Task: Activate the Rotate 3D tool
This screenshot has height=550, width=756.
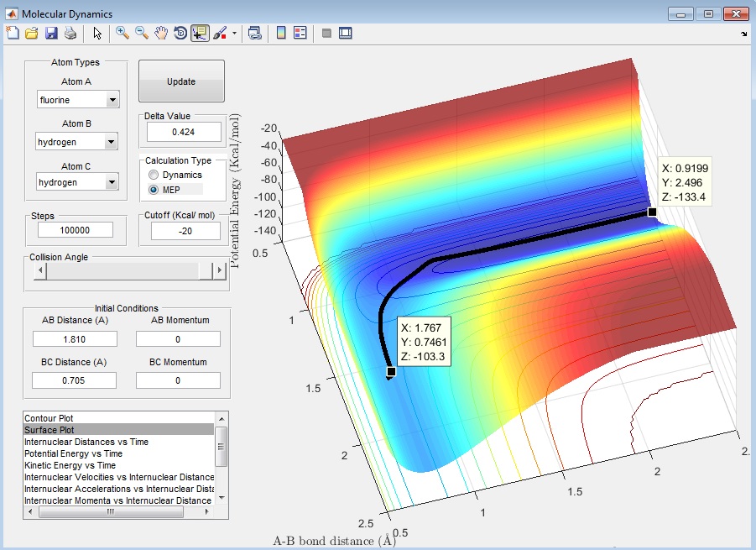Action: tap(180, 34)
